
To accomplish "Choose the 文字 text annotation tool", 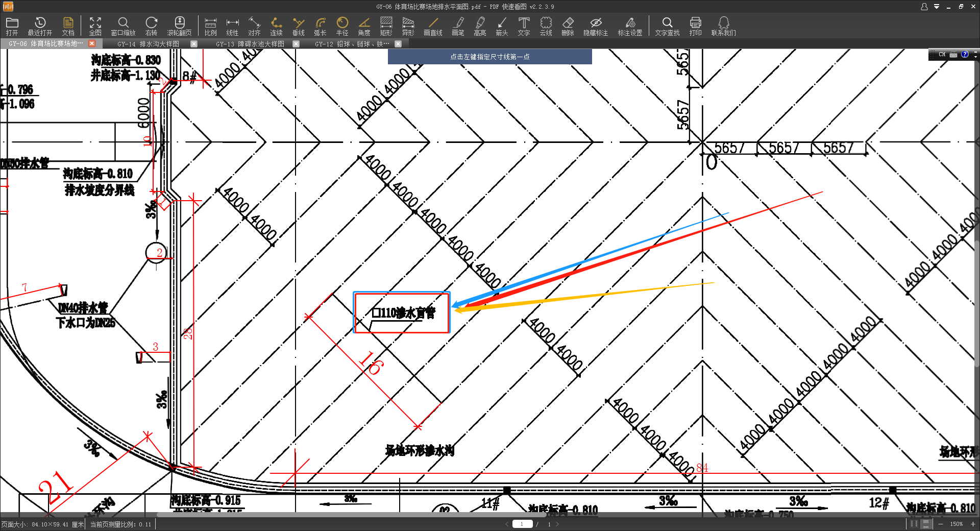I will (524, 26).
